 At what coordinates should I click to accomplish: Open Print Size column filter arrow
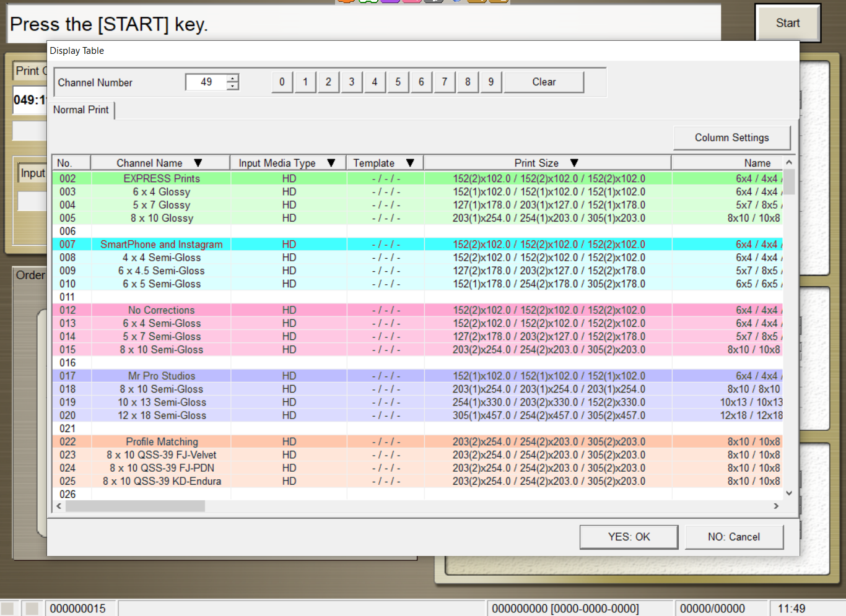[x=574, y=163]
